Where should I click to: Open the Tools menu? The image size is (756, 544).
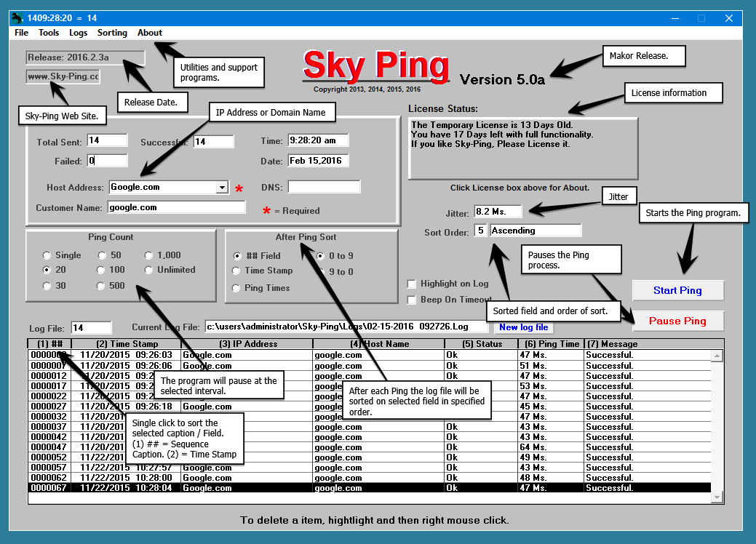(x=49, y=33)
